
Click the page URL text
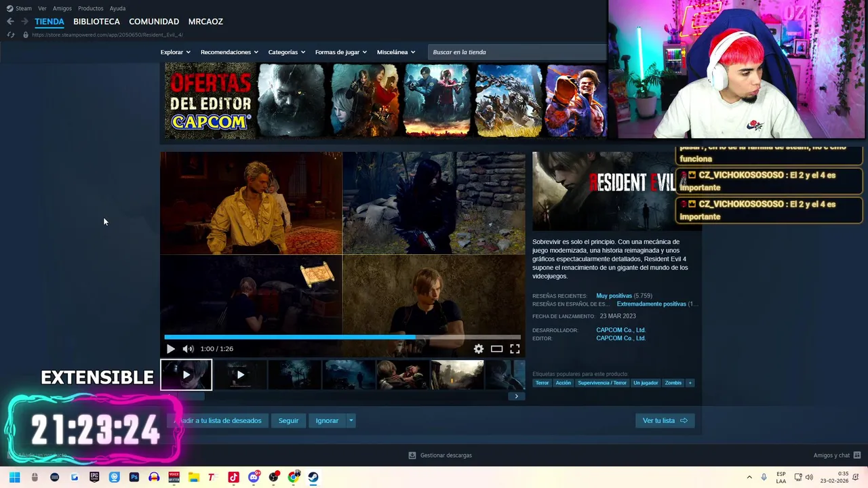pyautogui.click(x=107, y=35)
